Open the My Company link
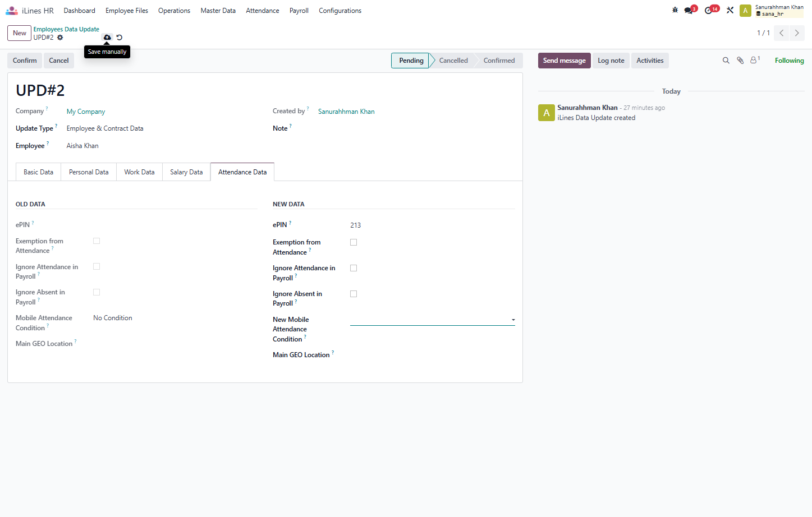Screen dimensions: 812x517 click(x=86, y=112)
